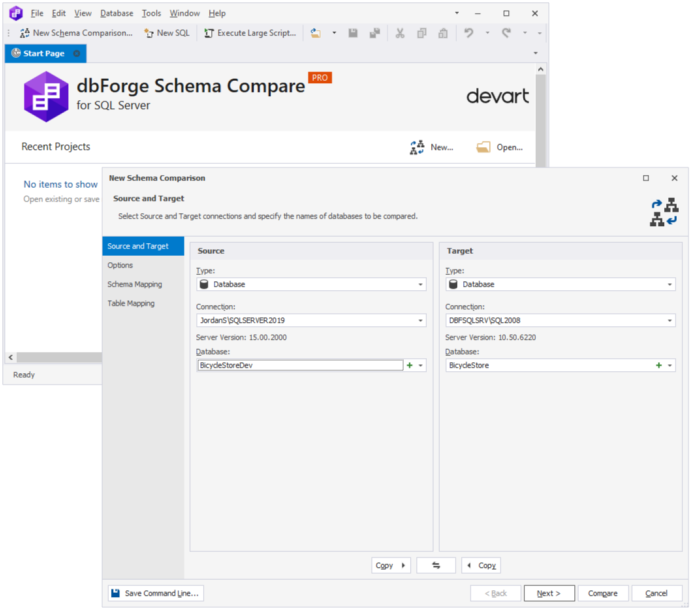
Task: Click the toolbar overflow options arrow
Action: tap(539, 33)
